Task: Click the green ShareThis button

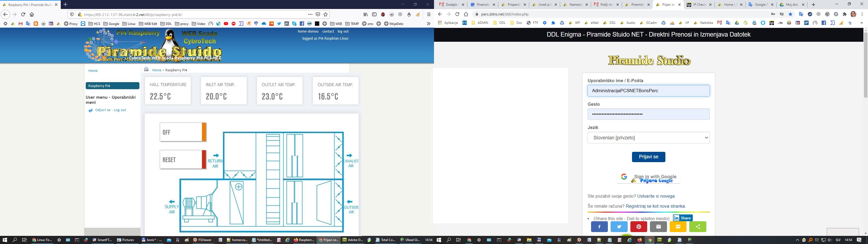Action: (x=698, y=227)
